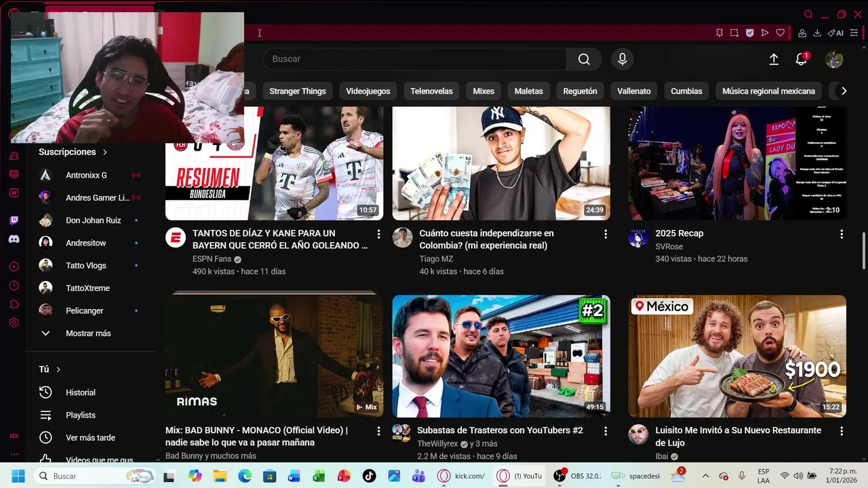Open the $1900 Luisito restaurant thumbnail
Screen dimensions: 868x488
point(737,356)
